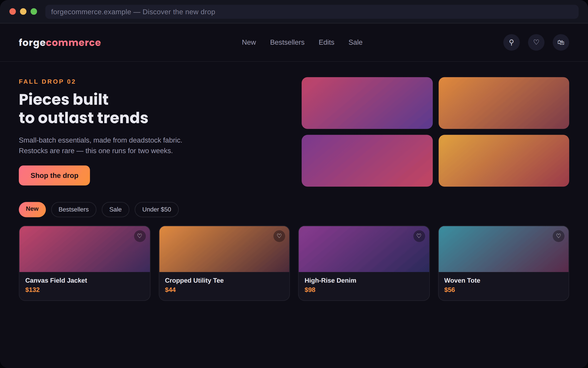Favorite the Woven Tote with heart
Viewport: 588px width, 368px height.
coord(559,236)
